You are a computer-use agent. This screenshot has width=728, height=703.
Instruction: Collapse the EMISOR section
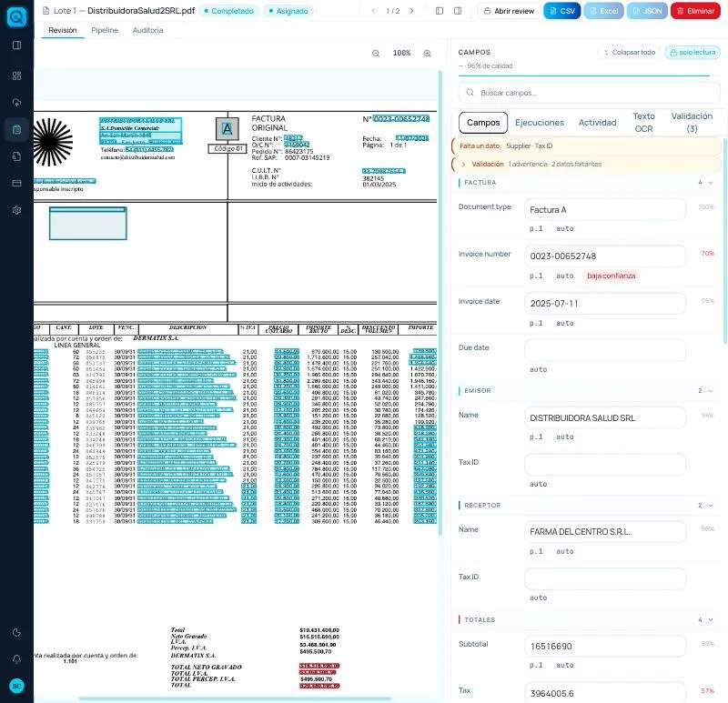tap(711, 391)
